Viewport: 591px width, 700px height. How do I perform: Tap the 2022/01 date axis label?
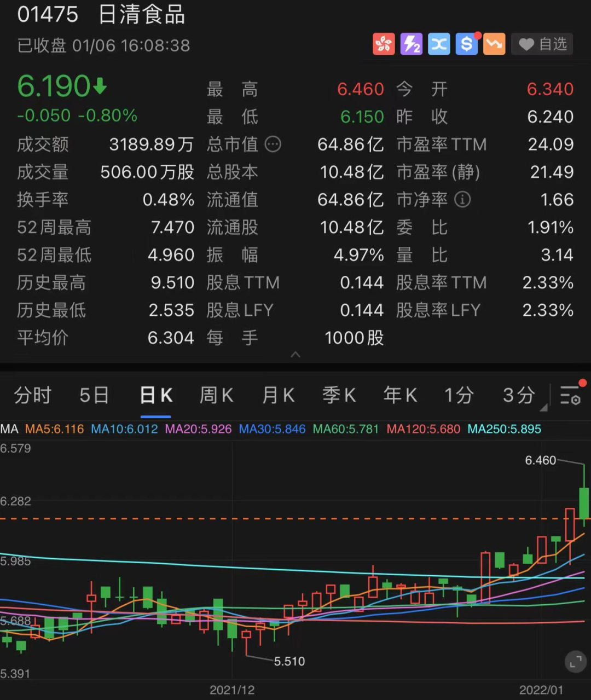pyautogui.click(x=541, y=690)
